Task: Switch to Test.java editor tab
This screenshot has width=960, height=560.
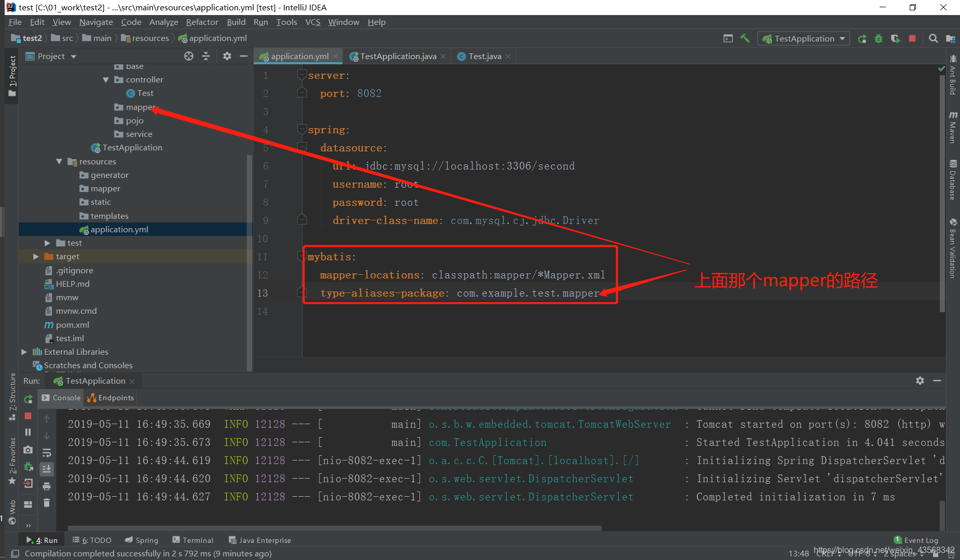Action: coord(484,56)
